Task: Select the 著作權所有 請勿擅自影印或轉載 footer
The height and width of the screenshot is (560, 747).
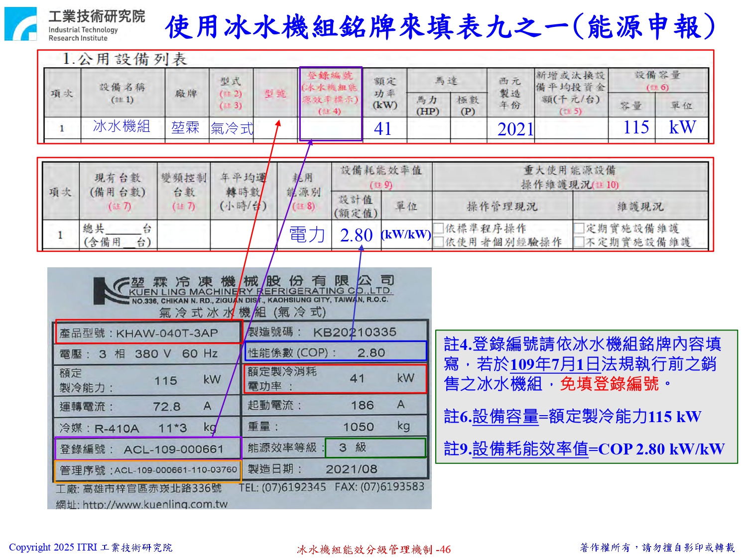Action: pyautogui.click(x=657, y=548)
